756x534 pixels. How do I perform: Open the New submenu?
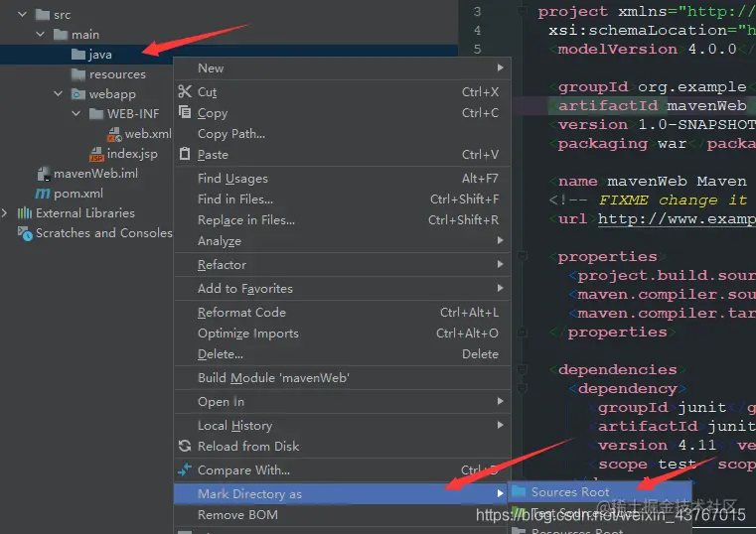pyautogui.click(x=342, y=67)
